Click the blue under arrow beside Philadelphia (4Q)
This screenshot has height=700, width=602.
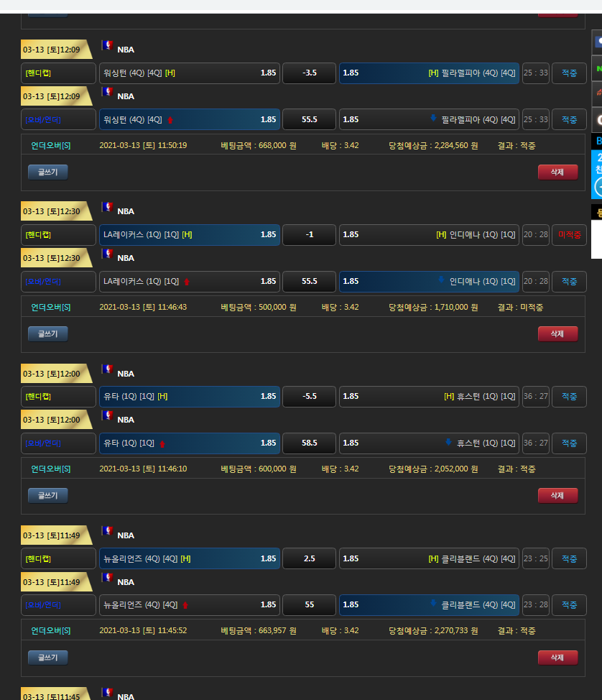[433, 119]
